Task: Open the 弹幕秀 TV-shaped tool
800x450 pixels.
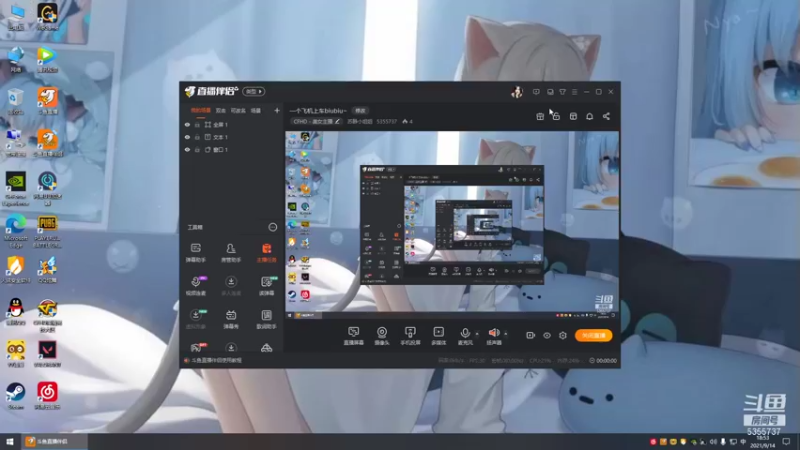Action: [x=231, y=319]
